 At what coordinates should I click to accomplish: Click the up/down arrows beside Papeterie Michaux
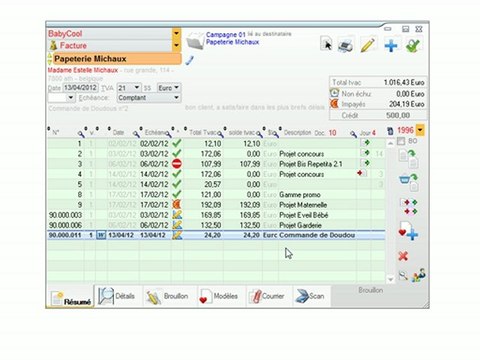pos(50,59)
